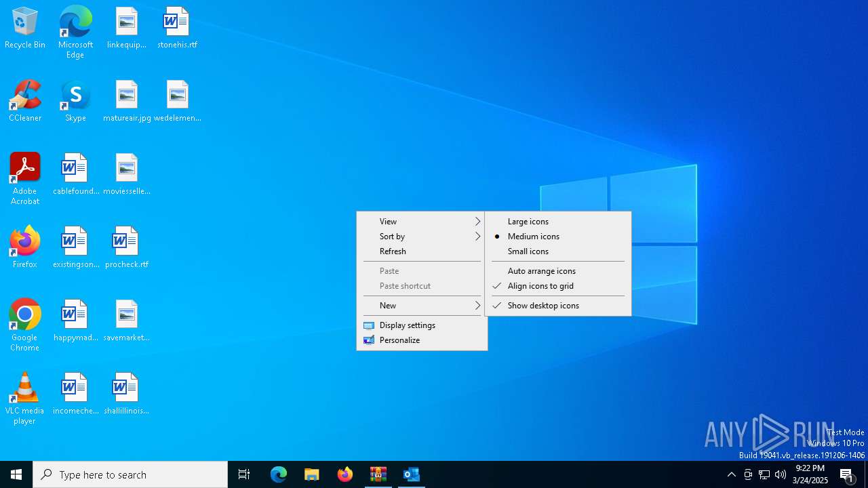
Task: Click the taskbar clock and date
Action: 810,474
